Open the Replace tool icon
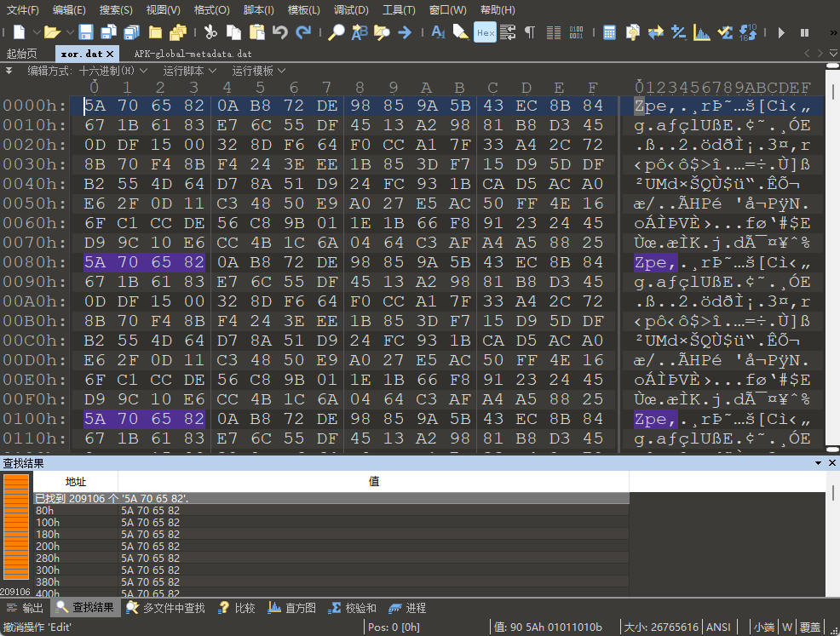Screen dimensions: 840x636 pyautogui.click(x=358, y=32)
